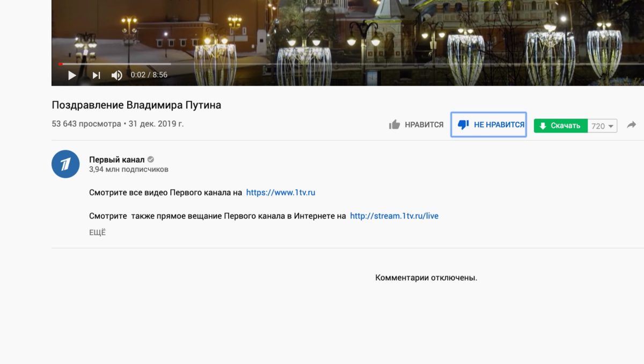644x364 pixels.
Task: Toggle the НЕ НРАВИТСЯ dislike button
Action: pos(489,125)
